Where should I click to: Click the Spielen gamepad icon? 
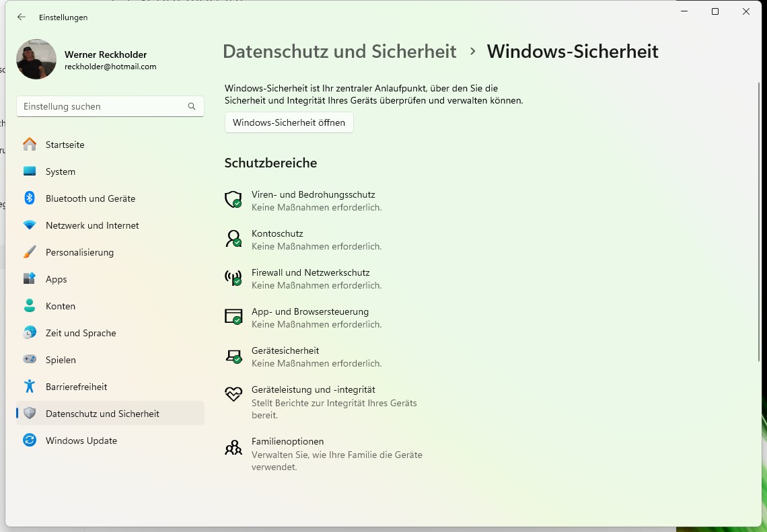[x=30, y=359]
